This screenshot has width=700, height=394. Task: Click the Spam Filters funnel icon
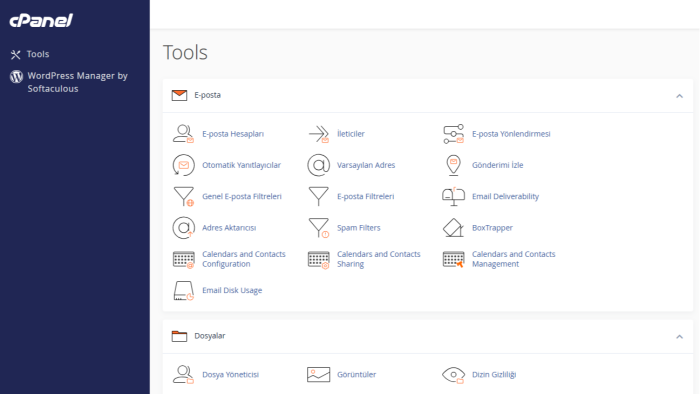pyautogui.click(x=319, y=228)
